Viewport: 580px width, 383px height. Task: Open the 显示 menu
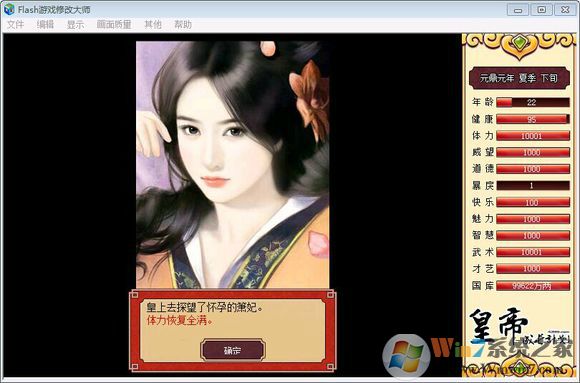click(75, 25)
